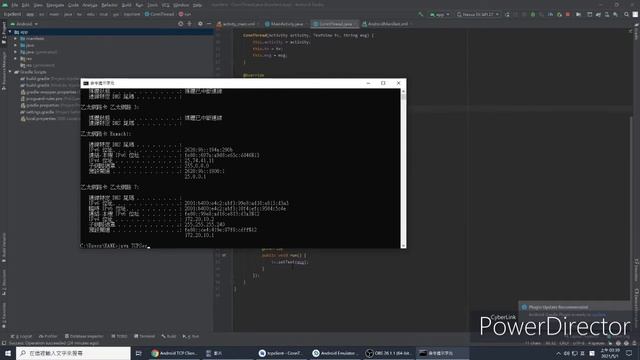The image size is (640, 360).
Task: Open the Android project view dropdown
Action: click(x=24, y=24)
